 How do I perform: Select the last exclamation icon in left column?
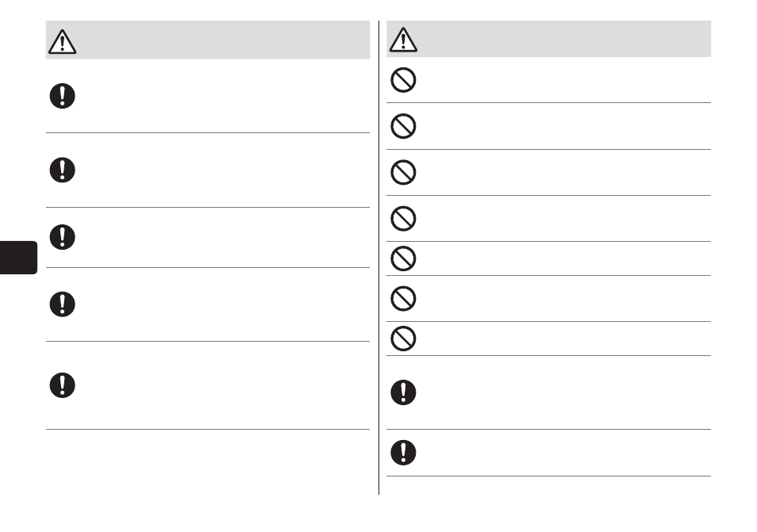(62, 385)
